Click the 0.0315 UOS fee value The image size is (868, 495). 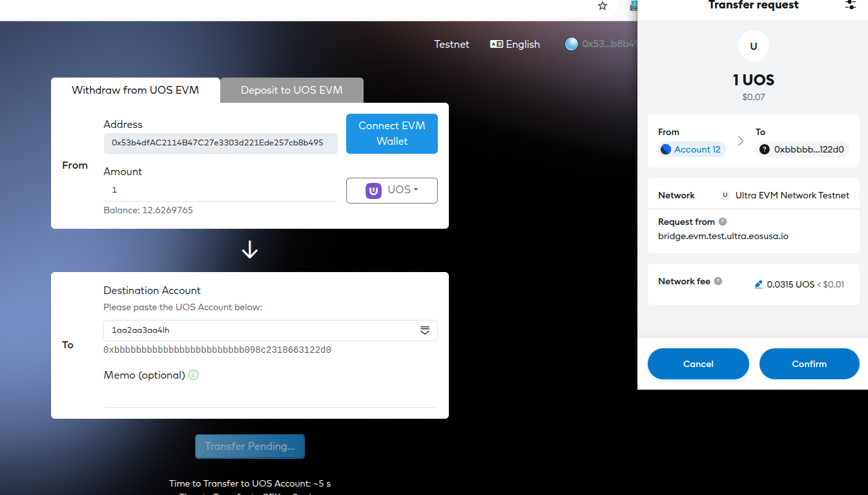[x=790, y=284]
